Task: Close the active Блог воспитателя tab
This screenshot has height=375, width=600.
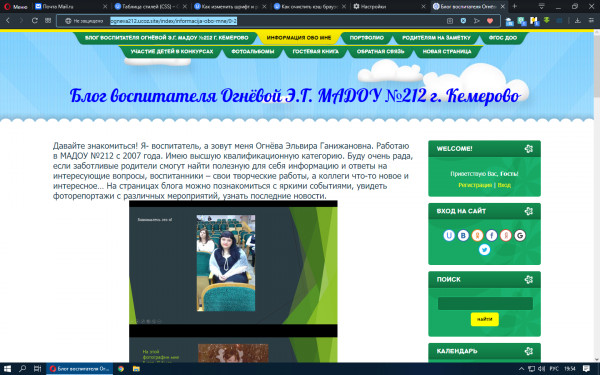Action: pos(503,7)
